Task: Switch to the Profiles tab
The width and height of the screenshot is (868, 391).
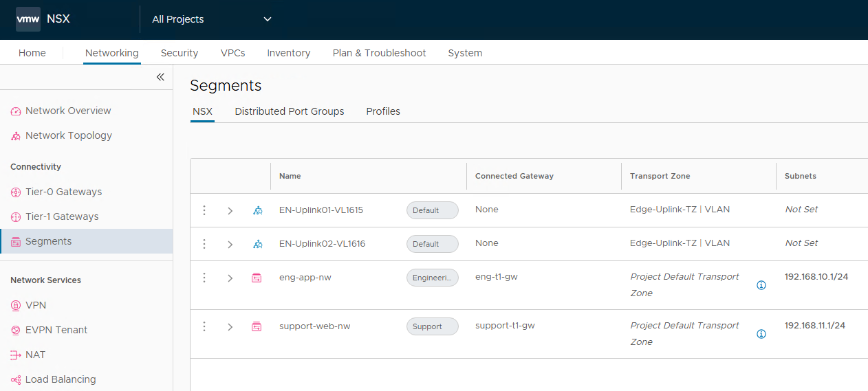Action: 383,111
